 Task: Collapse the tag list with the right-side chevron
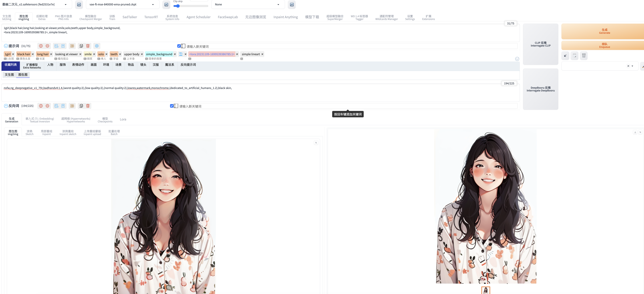(517, 59)
